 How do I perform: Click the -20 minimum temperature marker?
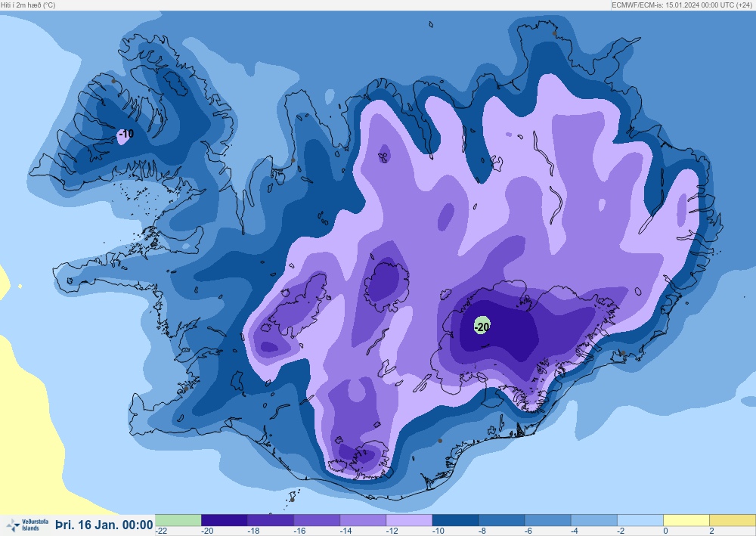click(x=482, y=326)
